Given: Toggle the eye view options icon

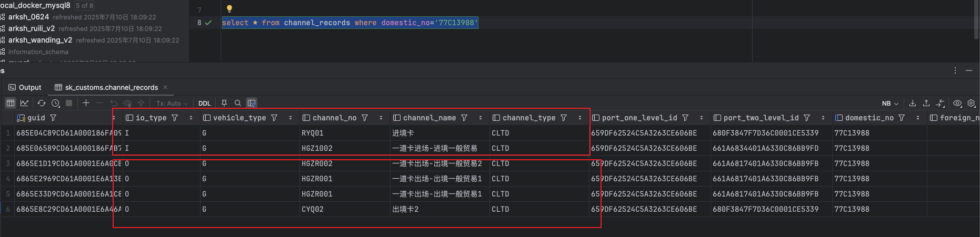Looking at the screenshot, I should click(957, 104).
